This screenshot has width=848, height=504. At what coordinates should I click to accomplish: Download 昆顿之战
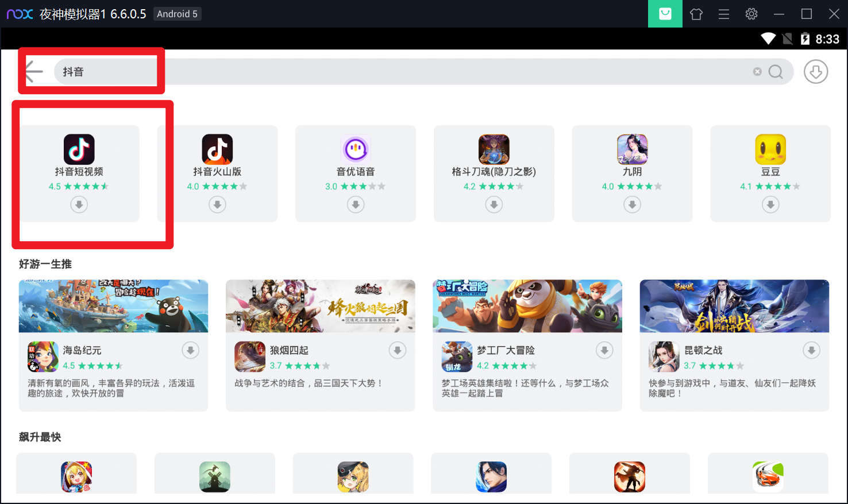(812, 350)
